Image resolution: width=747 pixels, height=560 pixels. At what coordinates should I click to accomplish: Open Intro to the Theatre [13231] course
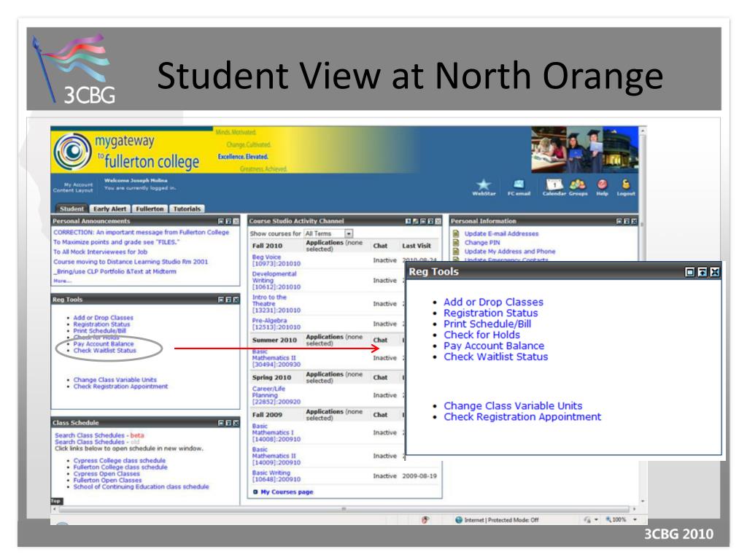pyautogui.click(x=276, y=304)
